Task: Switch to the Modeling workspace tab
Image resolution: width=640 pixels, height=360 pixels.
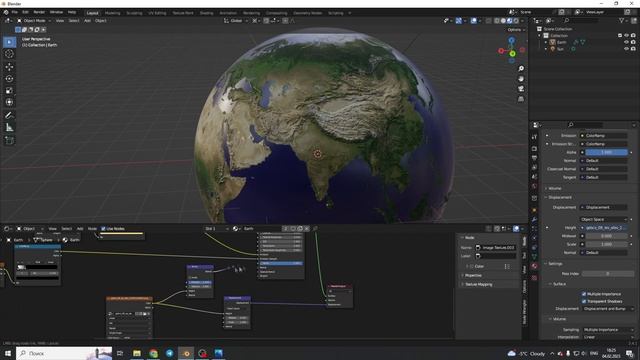Action: point(113,13)
